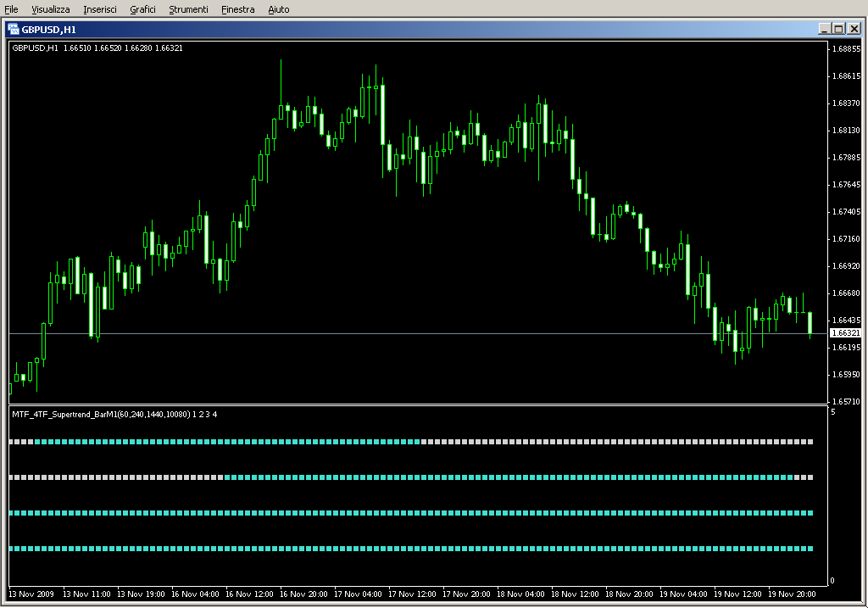
Task: Click price level 1.67160 on scale
Action: (x=847, y=238)
